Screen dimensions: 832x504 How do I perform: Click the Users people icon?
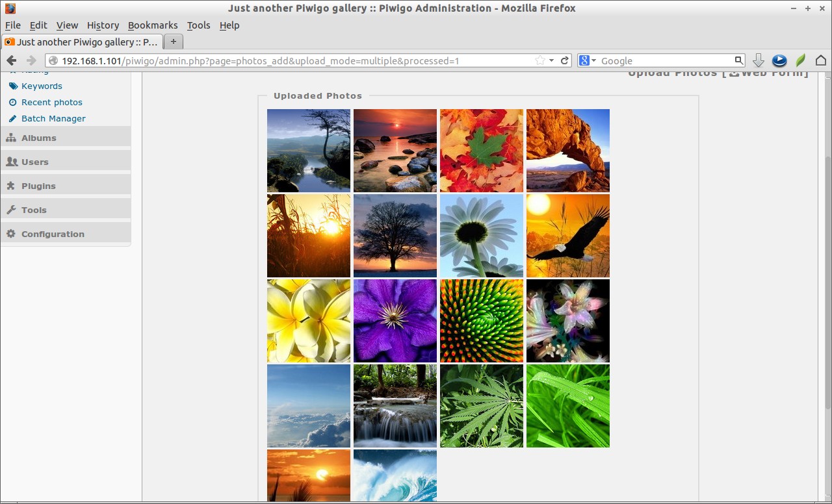[11, 162]
